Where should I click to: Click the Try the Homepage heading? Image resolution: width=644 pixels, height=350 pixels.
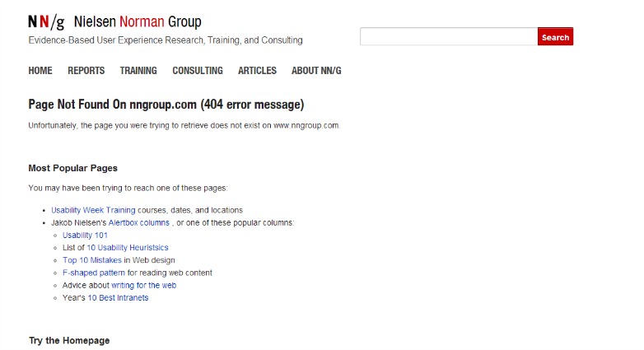coord(69,341)
